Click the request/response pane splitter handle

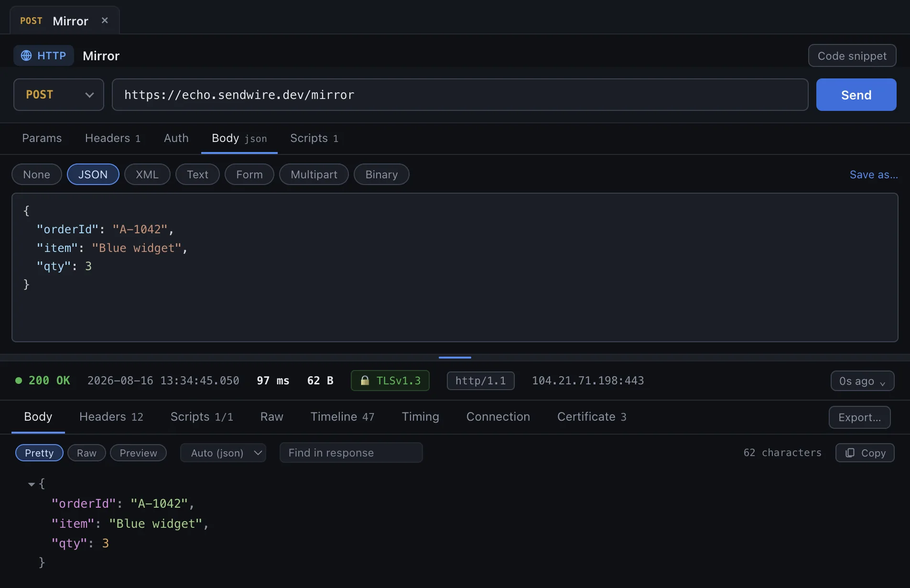click(x=455, y=357)
